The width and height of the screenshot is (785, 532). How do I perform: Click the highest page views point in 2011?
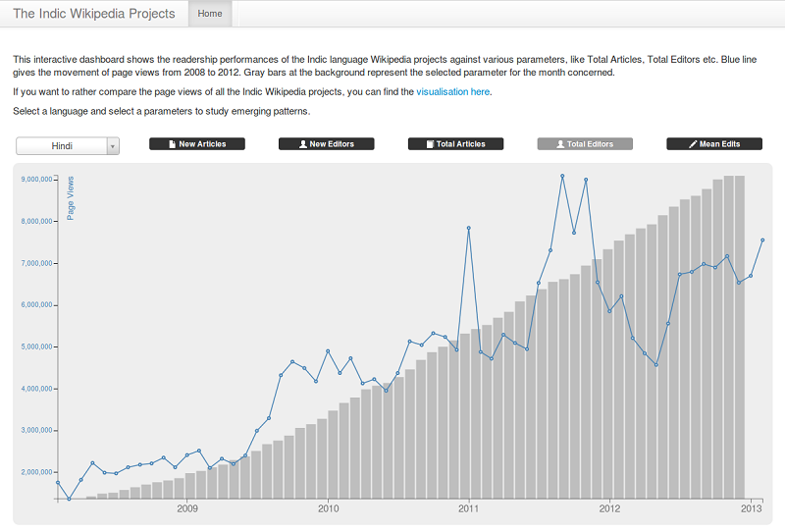click(x=562, y=176)
